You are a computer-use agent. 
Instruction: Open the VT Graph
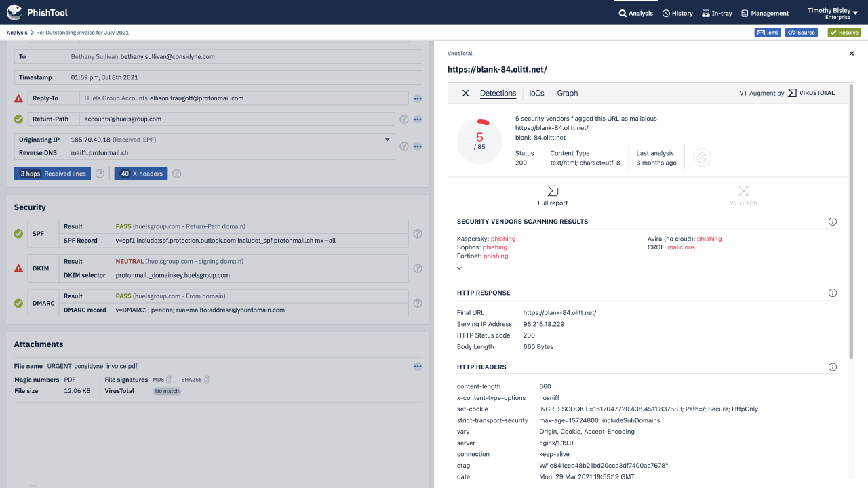743,196
